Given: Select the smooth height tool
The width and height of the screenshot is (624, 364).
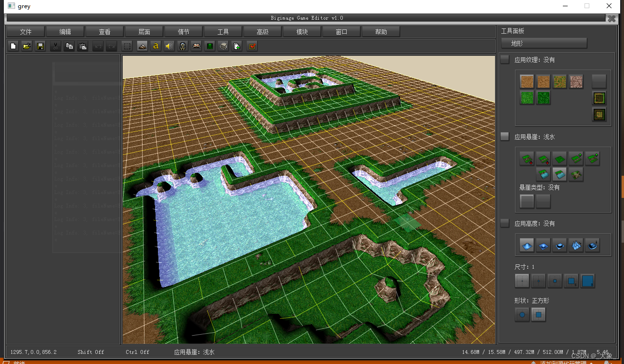Looking at the screenshot, I should coord(592,246).
